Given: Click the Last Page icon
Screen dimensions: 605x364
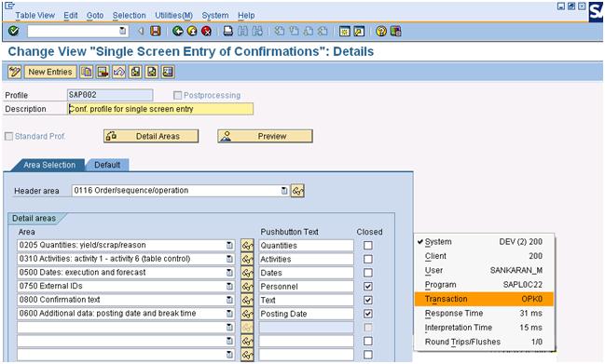Looking at the screenshot, I should coord(323,31).
